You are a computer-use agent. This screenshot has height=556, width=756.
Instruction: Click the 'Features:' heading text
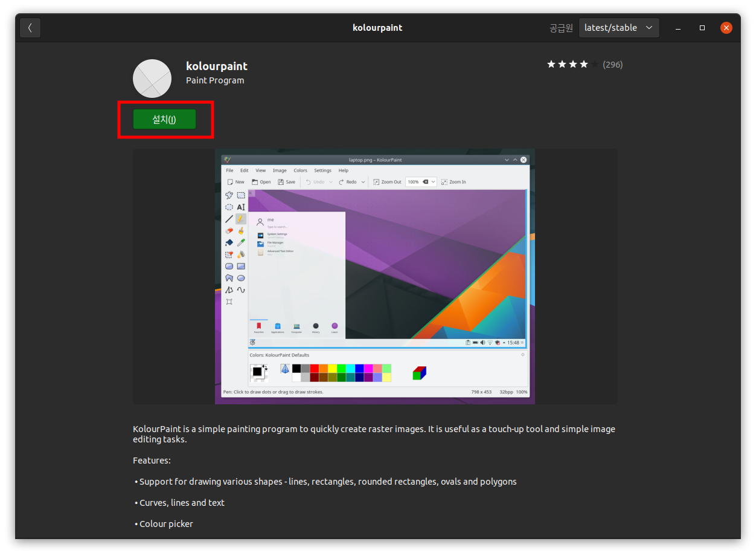pyautogui.click(x=152, y=461)
